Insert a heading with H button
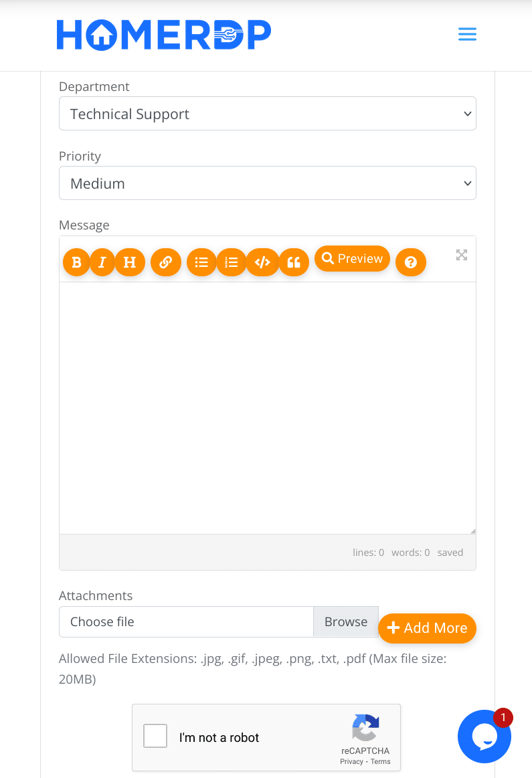 (x=130, y=262)
